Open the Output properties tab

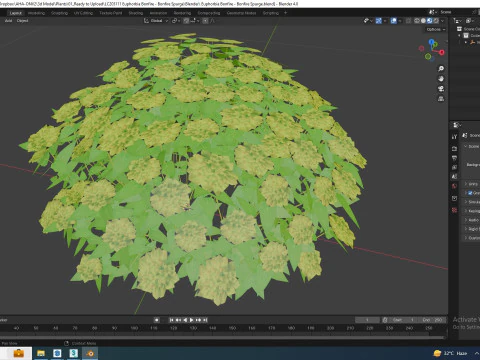click(454, 158)
